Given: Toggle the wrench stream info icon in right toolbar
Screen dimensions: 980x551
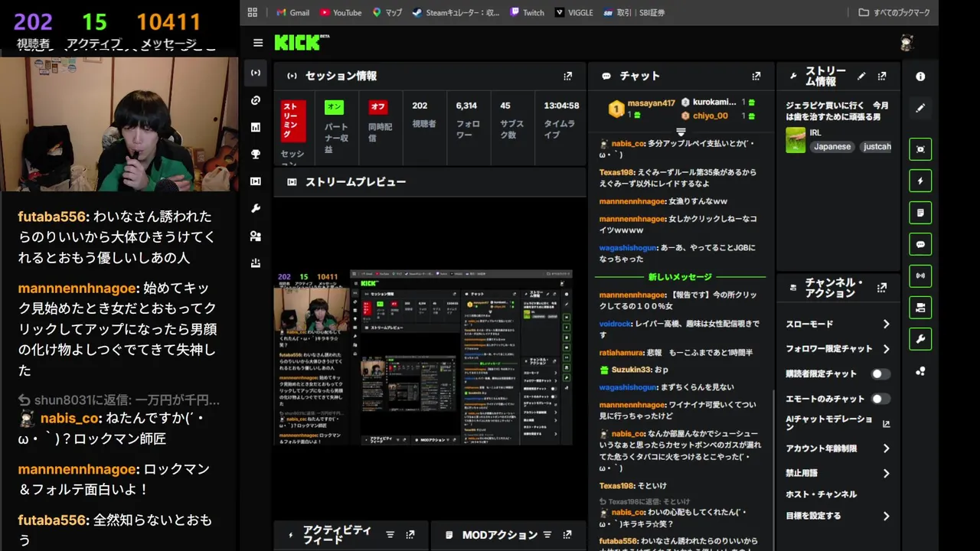Looking at the screenshot, I should pyautogui.click(x=920, y=339).
